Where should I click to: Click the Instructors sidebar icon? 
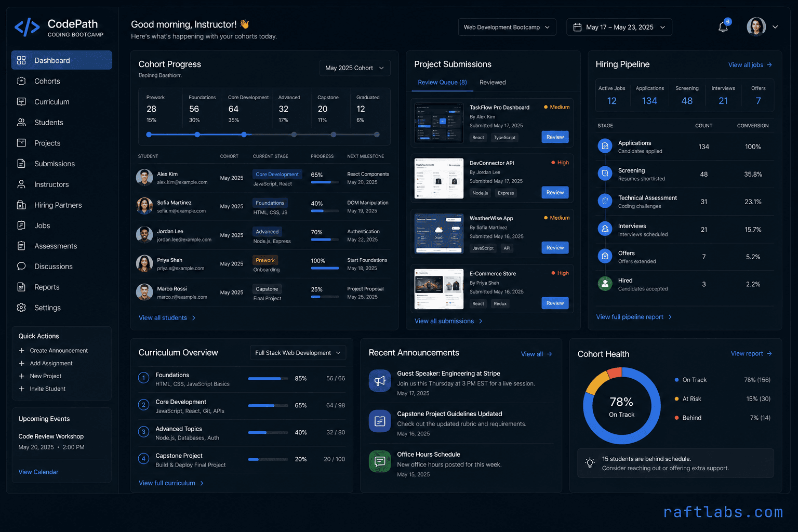click(21, 184)
